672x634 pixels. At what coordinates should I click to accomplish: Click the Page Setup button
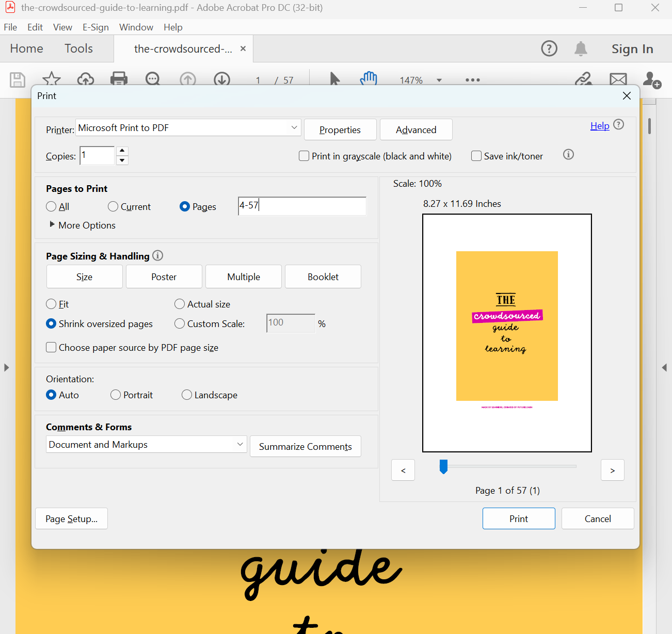pyautogui.click(x=71, y=518)
